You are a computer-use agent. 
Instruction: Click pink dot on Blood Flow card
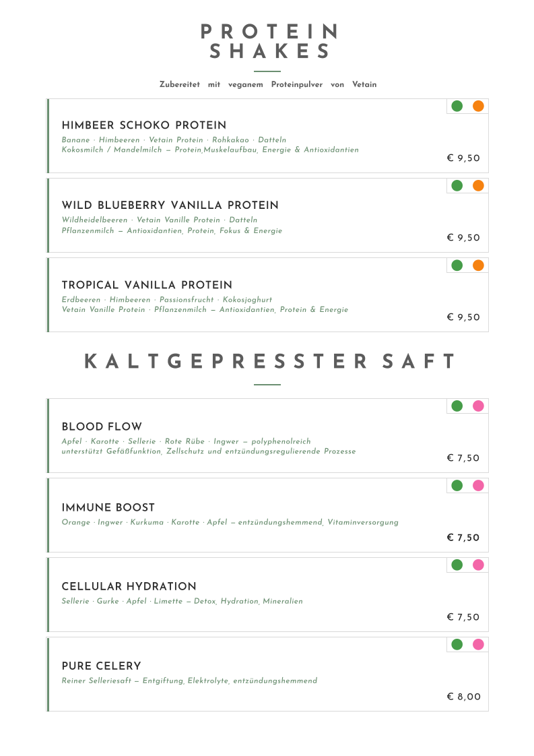478,406
